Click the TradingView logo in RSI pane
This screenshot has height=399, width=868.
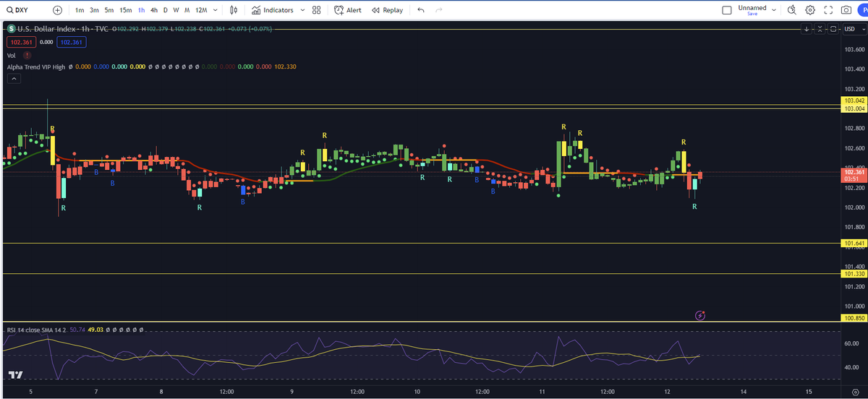point(15,374)
